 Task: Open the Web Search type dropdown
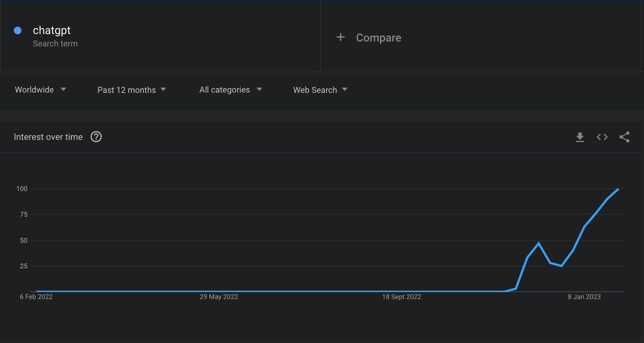pos(320,90)
